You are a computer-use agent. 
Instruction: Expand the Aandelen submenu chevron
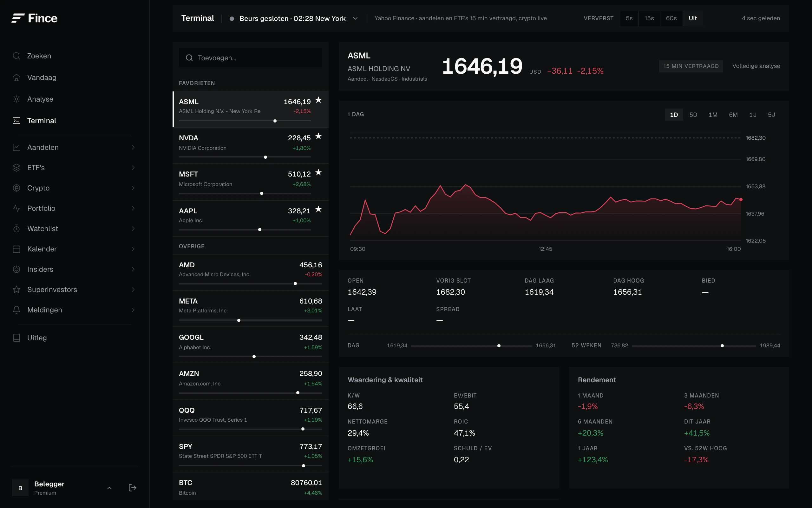pos(133,147)
